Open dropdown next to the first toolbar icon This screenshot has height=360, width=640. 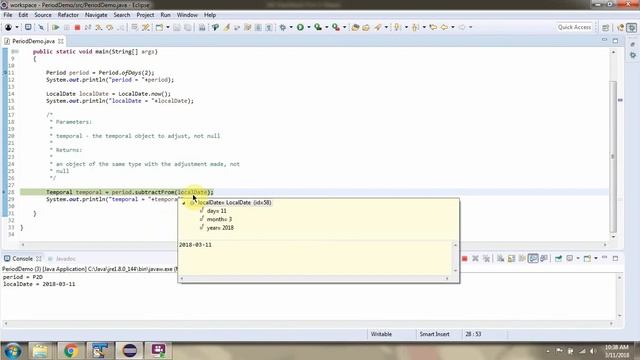coord(17,27)
